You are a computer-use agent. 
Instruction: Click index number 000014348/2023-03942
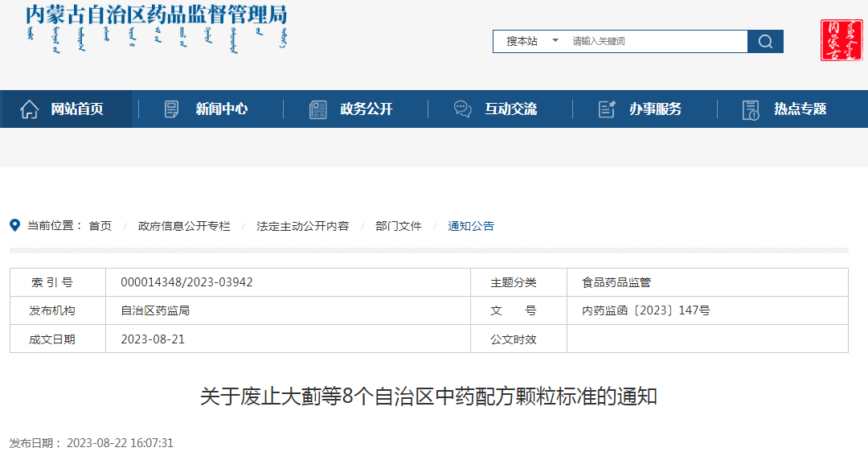tap(186, 282)
